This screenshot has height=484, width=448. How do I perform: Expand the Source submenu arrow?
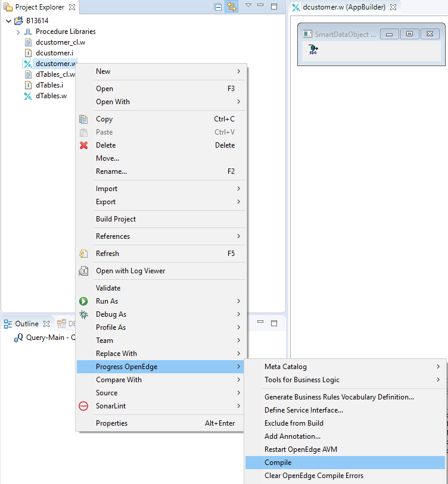tap(238, 393)
